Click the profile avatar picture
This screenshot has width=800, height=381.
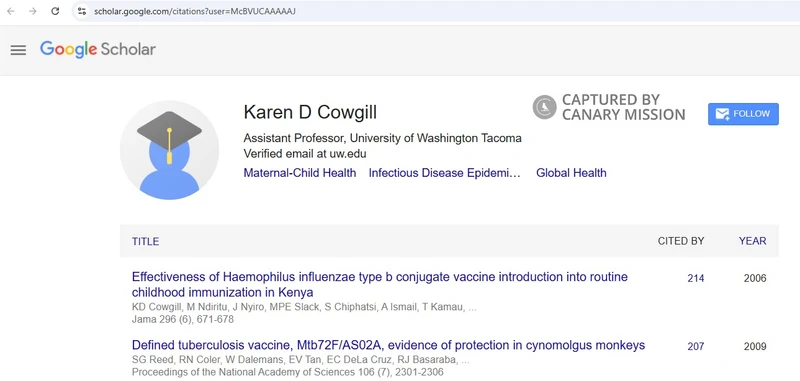coord(169,150)
